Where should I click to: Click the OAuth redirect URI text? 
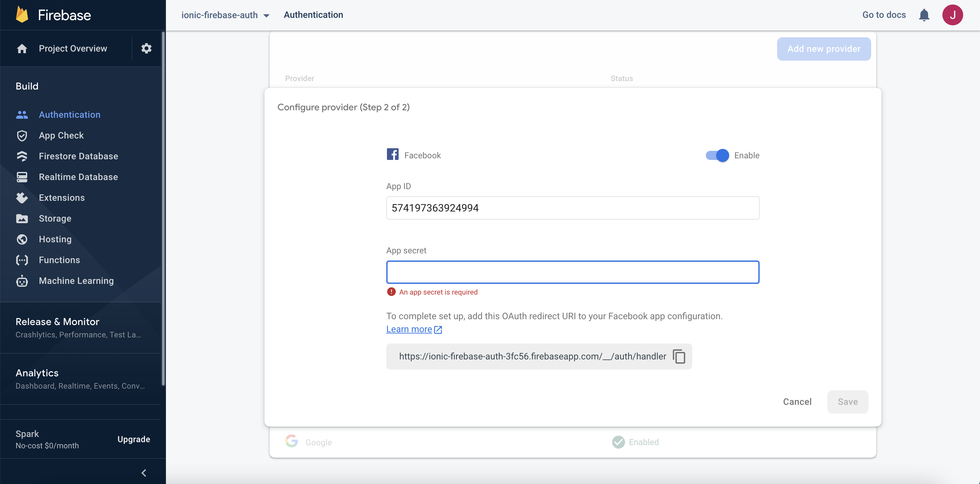point(532,357)
